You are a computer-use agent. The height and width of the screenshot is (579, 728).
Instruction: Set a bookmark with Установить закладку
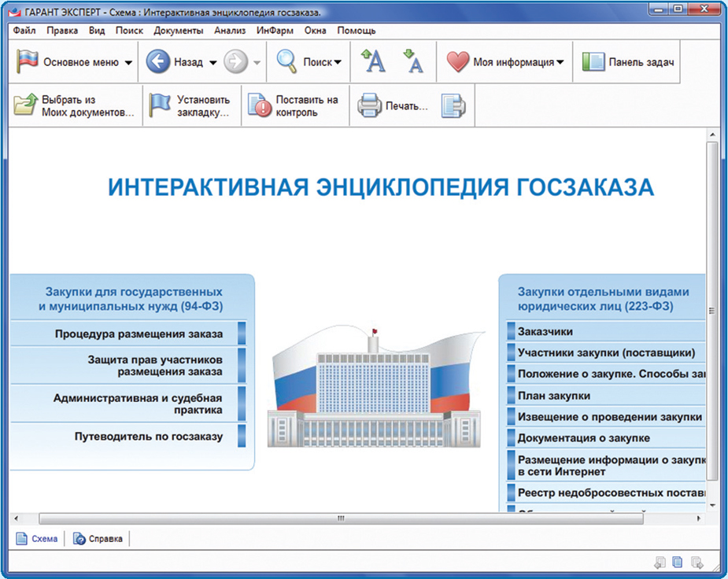pos(192,105)
